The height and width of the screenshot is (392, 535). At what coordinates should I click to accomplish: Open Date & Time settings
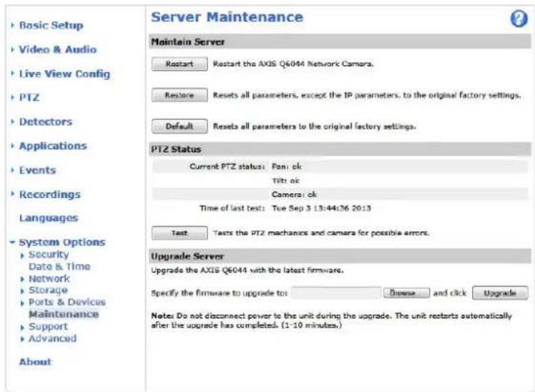pyautogui.click(x=59, y=266)
